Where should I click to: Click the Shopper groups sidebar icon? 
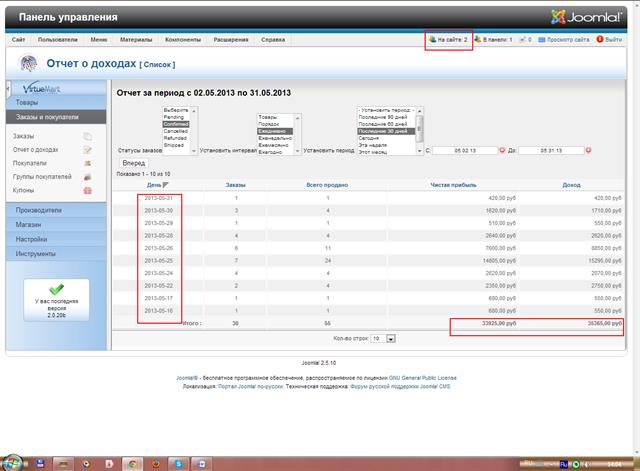[88, 176]
